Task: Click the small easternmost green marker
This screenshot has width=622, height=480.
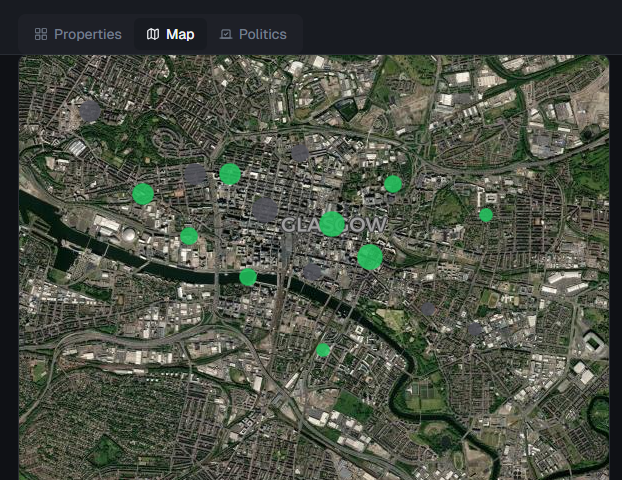Action: click(486, 215)
